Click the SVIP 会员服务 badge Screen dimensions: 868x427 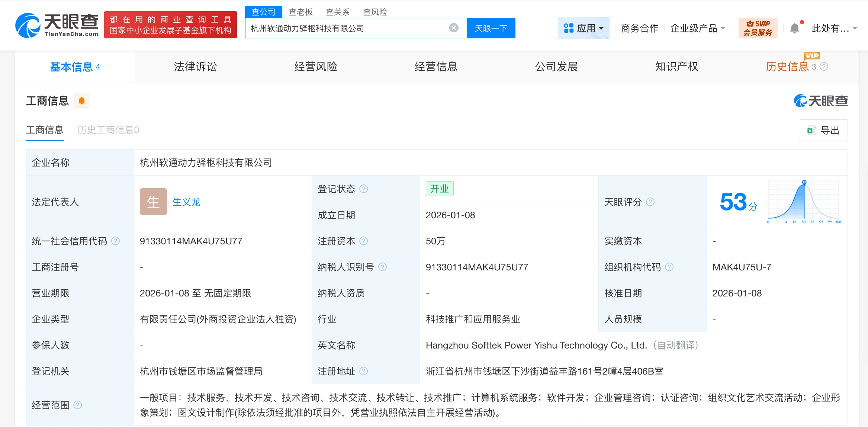pyautogui.click(x=758, y=28)
